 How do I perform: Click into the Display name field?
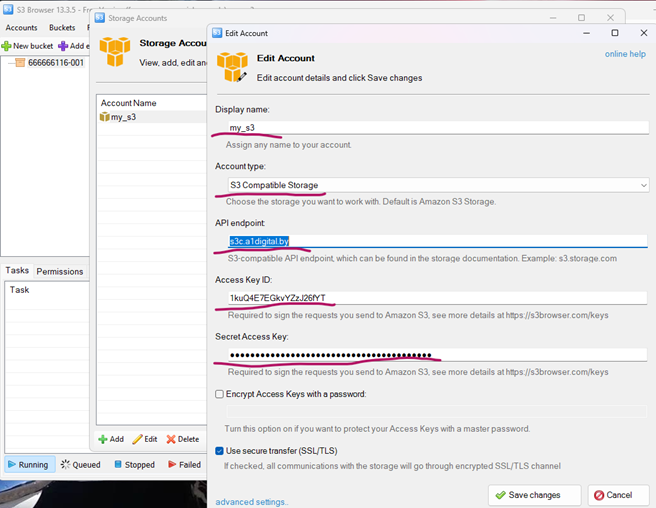click(438, 128)
